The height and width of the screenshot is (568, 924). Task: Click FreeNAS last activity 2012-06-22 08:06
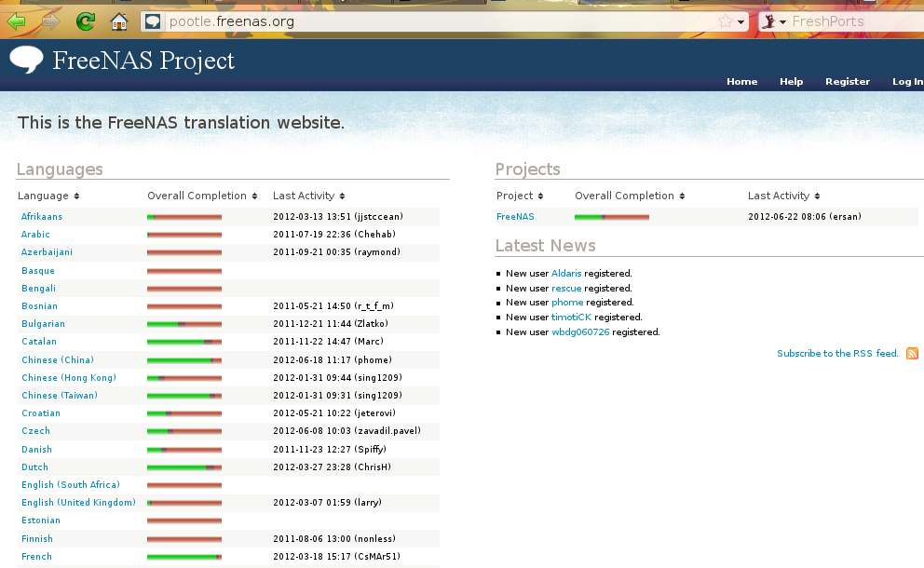pyautogui.click(x=805, y=217)
